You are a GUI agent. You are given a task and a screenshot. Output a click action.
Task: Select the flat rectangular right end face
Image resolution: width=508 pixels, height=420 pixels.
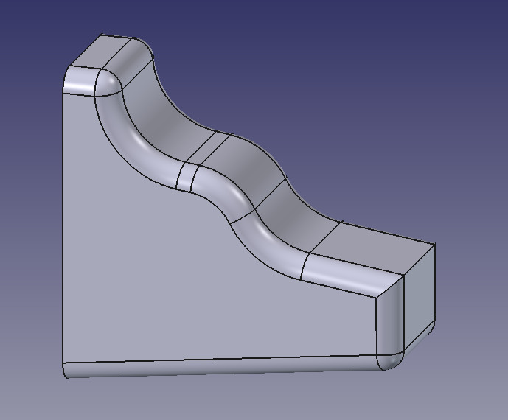click(x=420, y=298)
